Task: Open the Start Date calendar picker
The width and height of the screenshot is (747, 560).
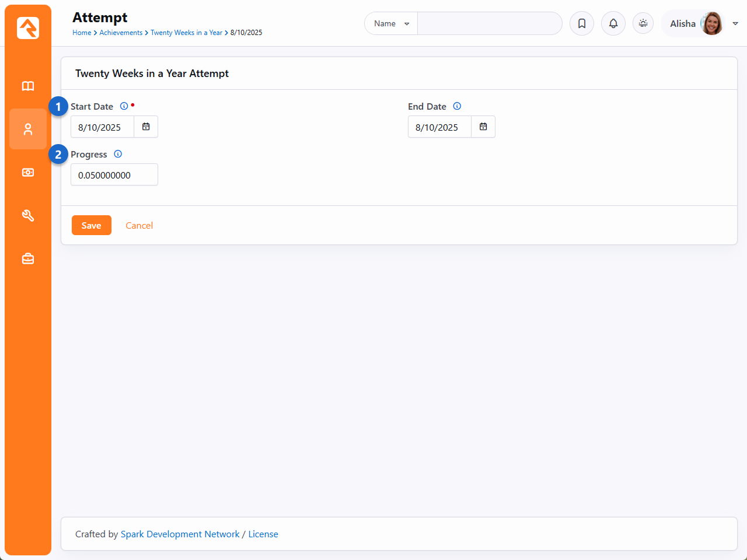Action: [146, 127]
